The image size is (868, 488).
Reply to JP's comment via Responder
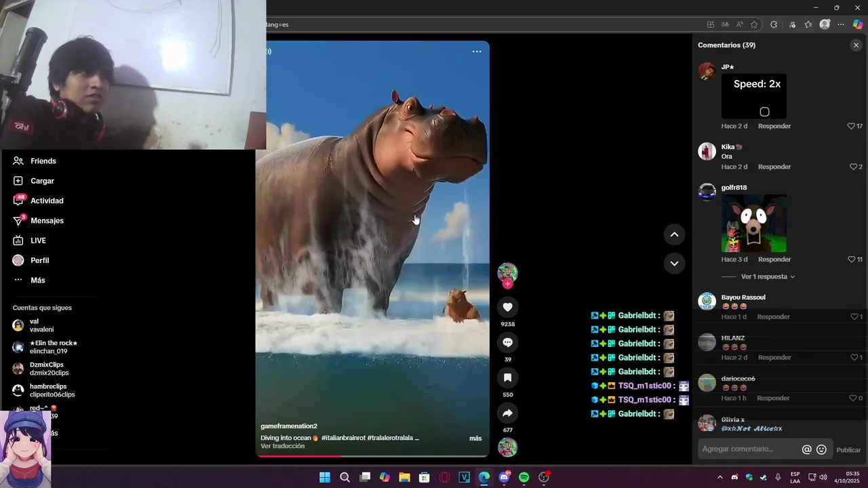point(774,126)
